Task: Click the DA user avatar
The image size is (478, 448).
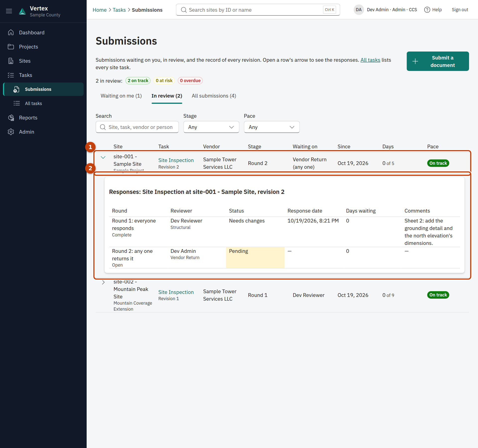Action: tap(358, 10)
